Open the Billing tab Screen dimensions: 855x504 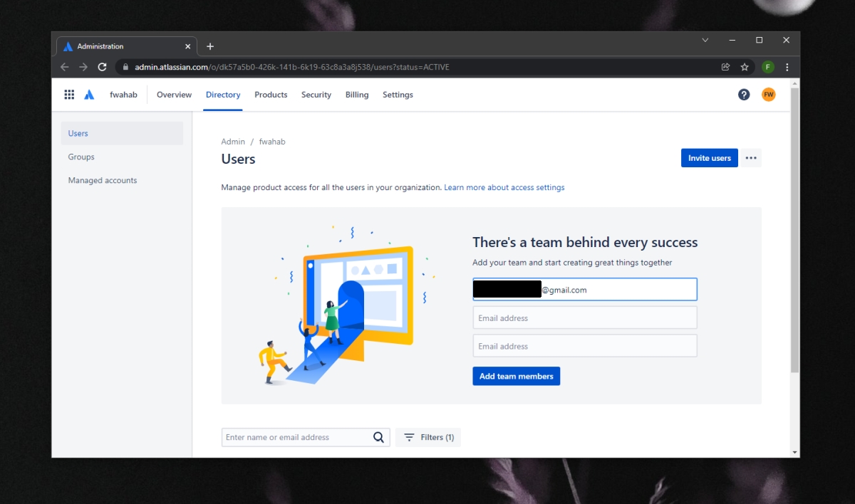click(357, 95)
